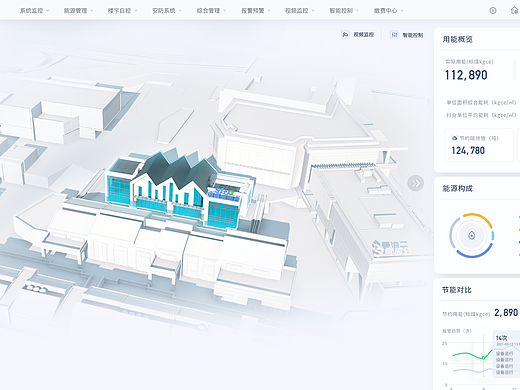The height and width of the screenshot is (390, 520).
Task: Click the home icon in header
Action: tap(515, 11)
